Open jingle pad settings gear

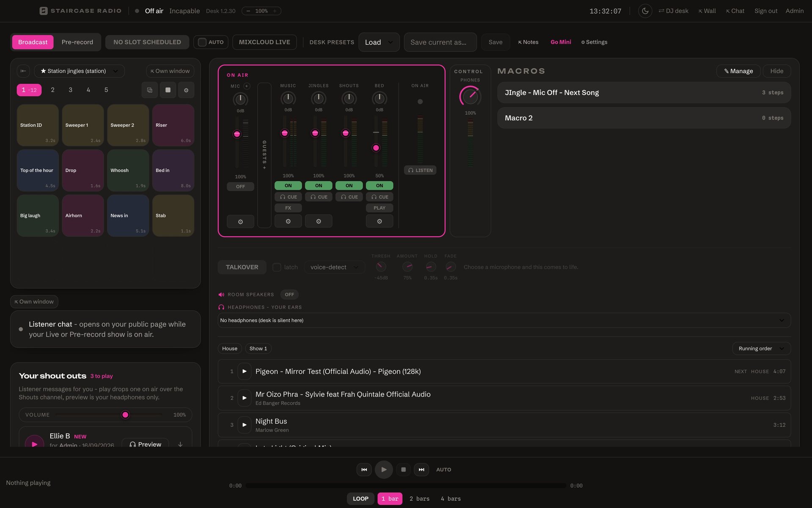[186, 90]
